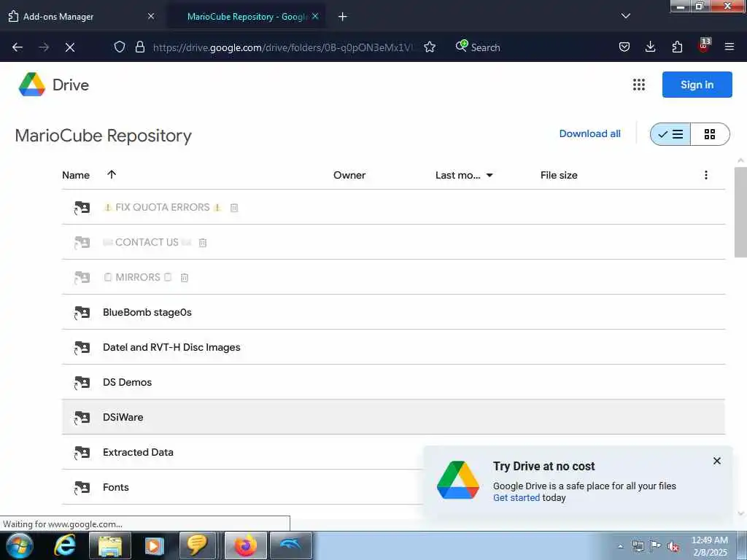Open a new browser tab

[343, 17]
